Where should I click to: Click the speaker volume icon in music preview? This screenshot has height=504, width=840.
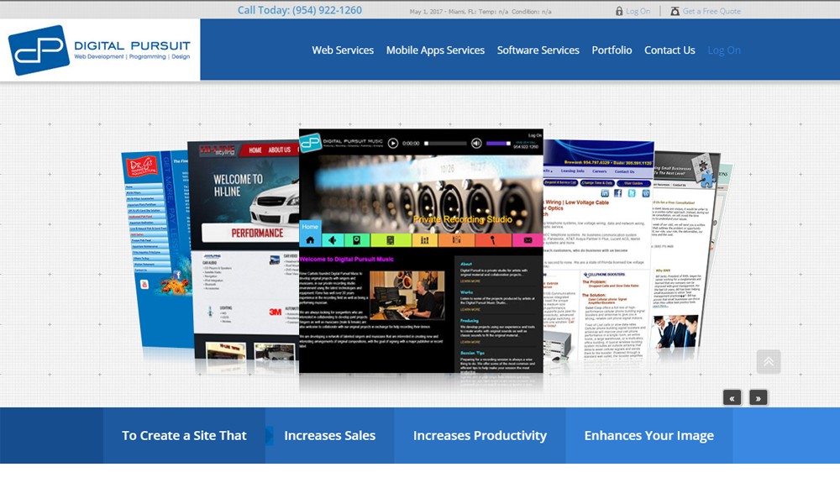tap(476, 144)
